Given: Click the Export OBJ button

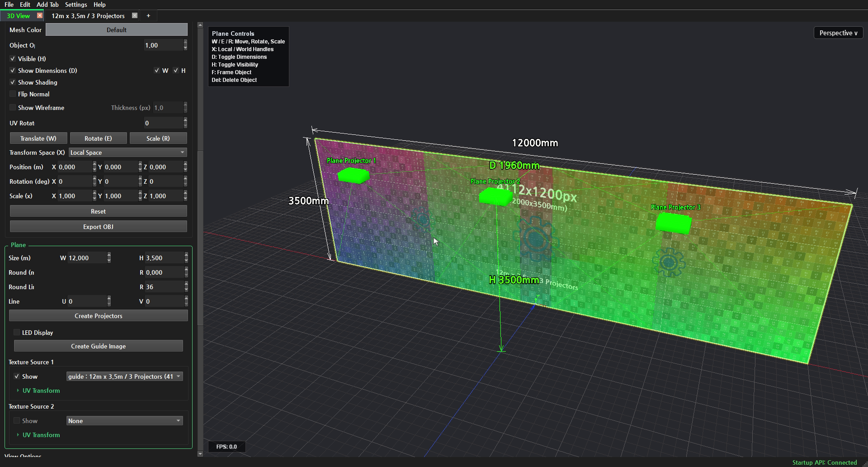Looking at the screenshot, I should click(98, 227).
